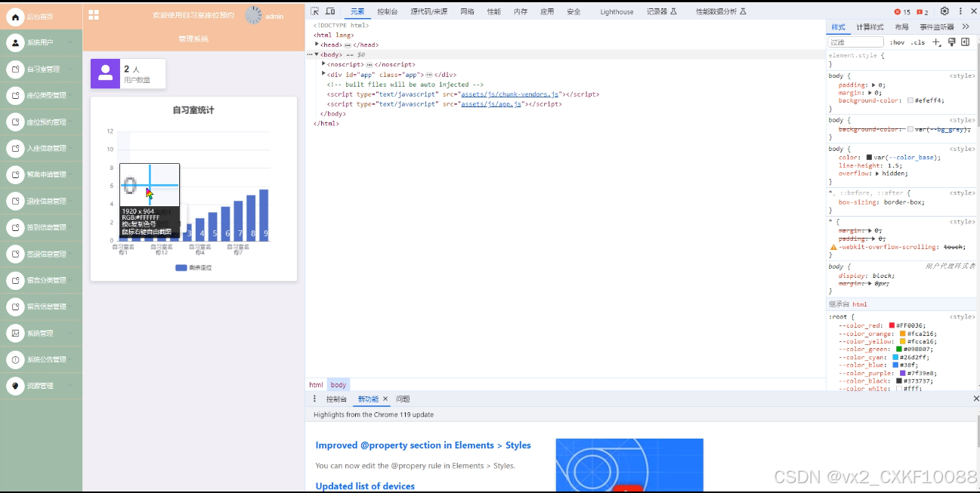Toggle the .cls class editor button

click(x=917, y=42)
